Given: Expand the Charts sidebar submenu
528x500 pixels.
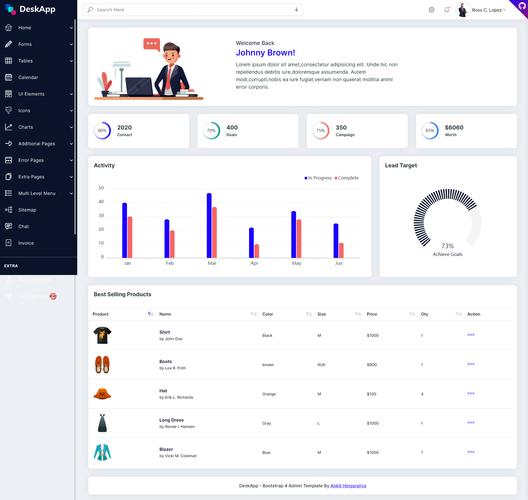Looking at the screenshot, I should (x=37, y=127).
